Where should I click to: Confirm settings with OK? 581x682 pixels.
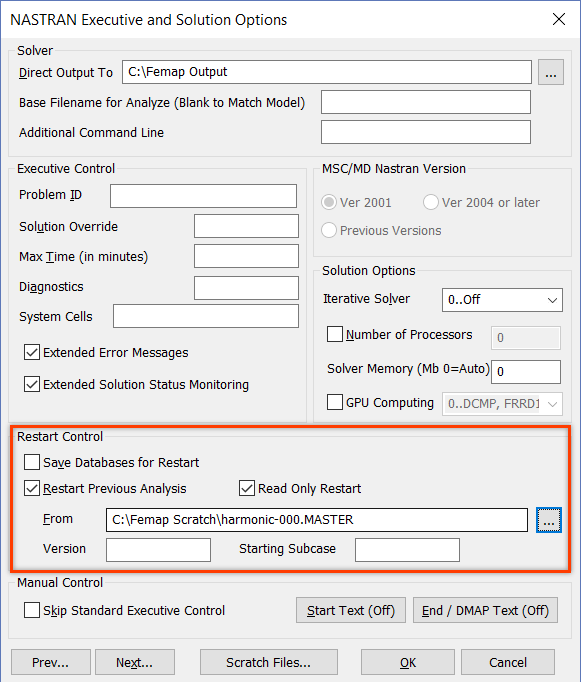coord(408,662)
